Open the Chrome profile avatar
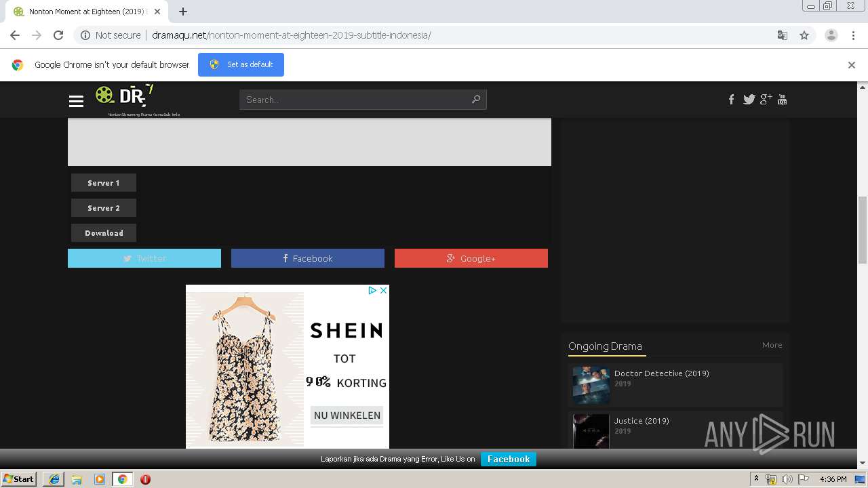Viewport: 868px width, 488px height. coord(831,35)
